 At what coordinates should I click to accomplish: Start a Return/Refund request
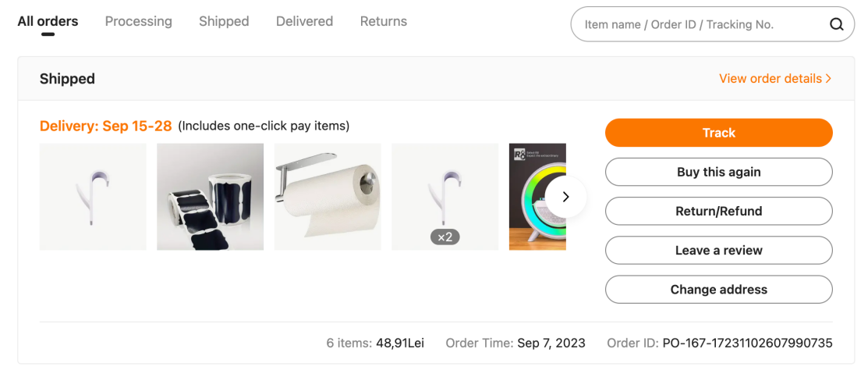(x=718, y=211)
